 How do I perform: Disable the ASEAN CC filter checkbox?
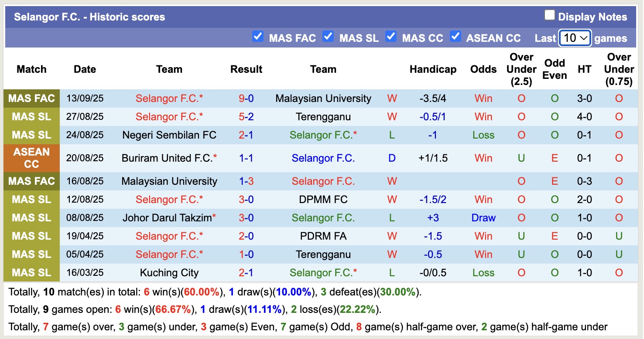tap(456, 36)
